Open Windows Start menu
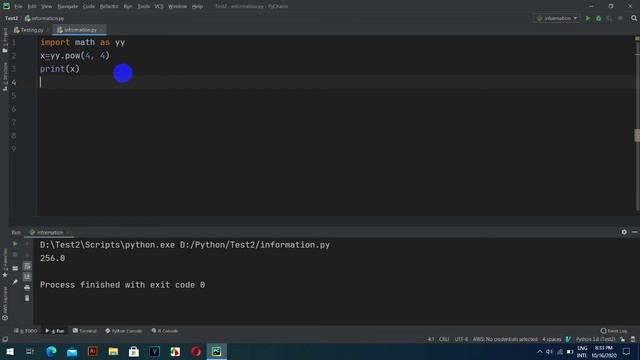Viewport: 640px width, 360px height. tap(10, 351)
